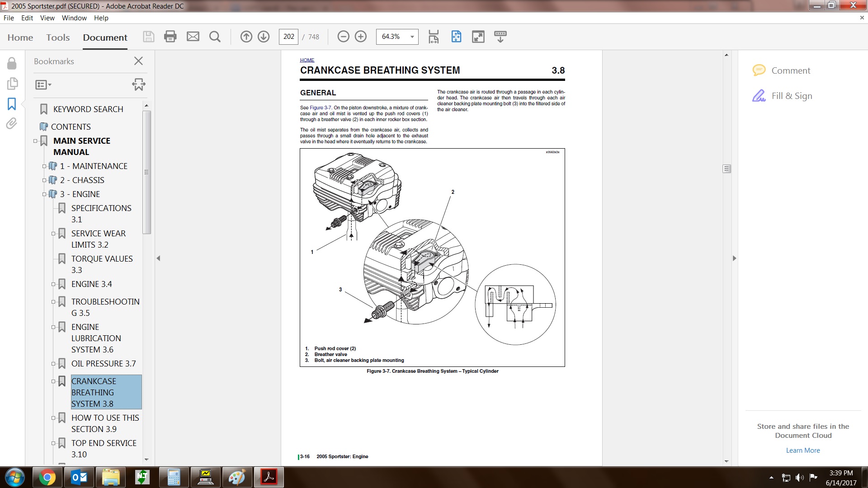Toggle the Page Thumbnails pane
The image size is (868, 488).
coord(12,84)
